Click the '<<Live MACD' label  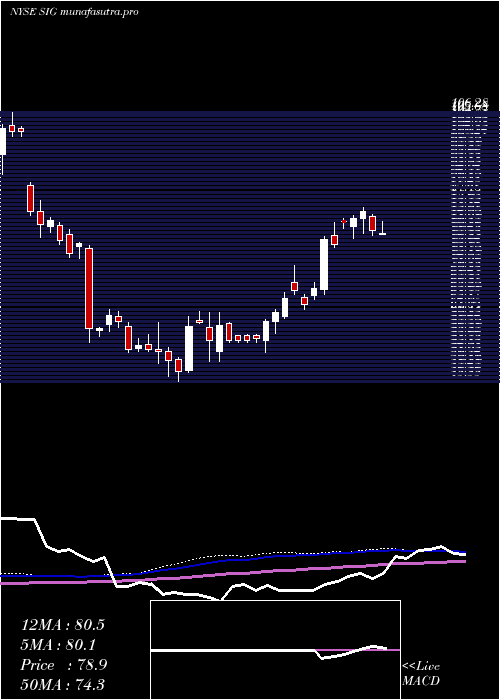[421, 674]
